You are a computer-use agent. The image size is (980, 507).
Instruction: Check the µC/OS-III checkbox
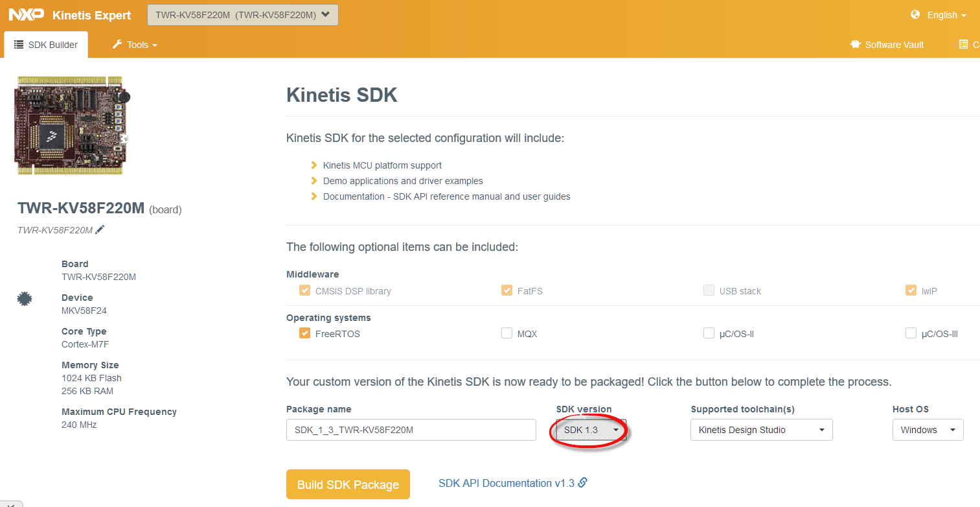[x=911, y=333]
